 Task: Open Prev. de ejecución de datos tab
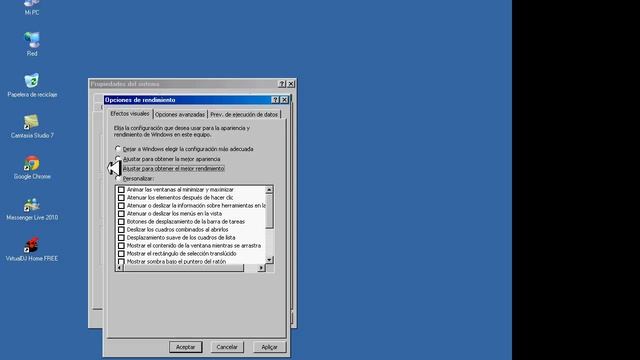244,115
